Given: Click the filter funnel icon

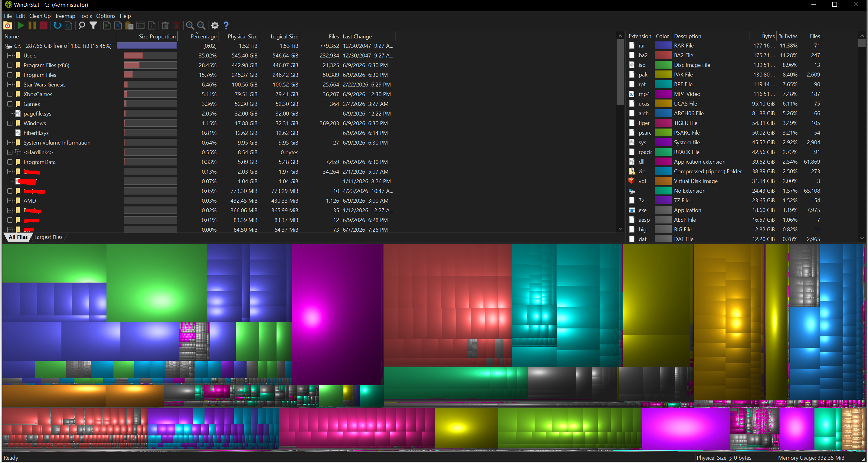Looking at the screenshot, I should coord(93,26).
